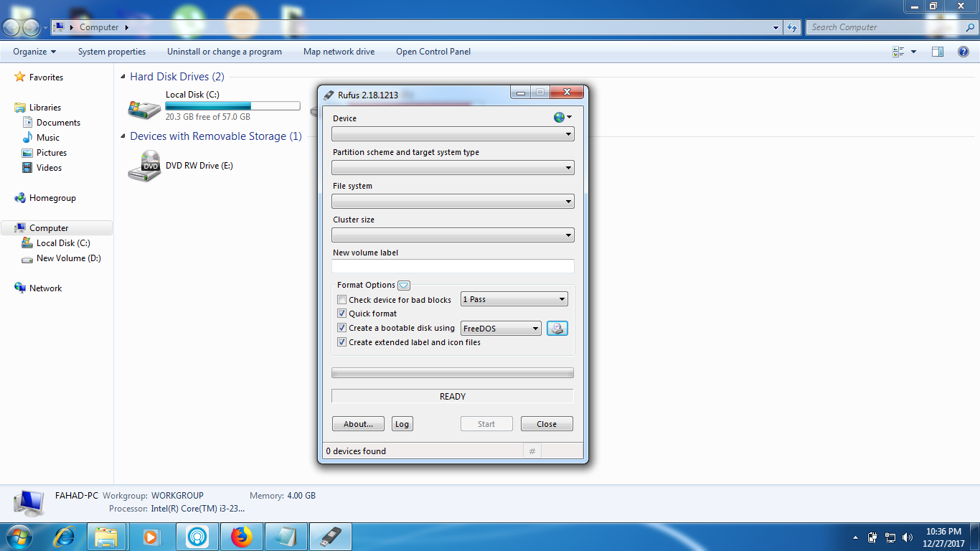
Task: Open Windows Media Player from taskbar
Action: tap(151, 537)
